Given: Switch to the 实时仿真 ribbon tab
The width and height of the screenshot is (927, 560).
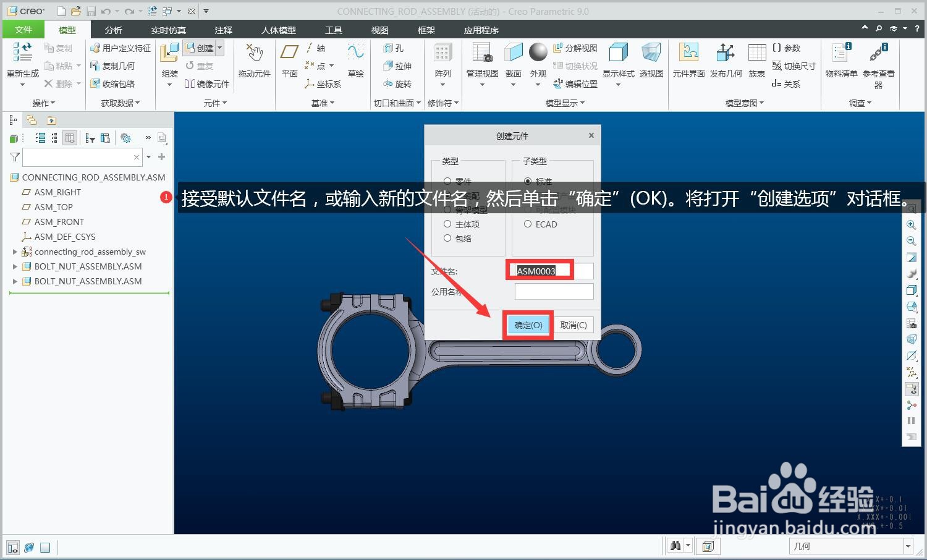Looking at the screenshot, I should click(168, 30).
